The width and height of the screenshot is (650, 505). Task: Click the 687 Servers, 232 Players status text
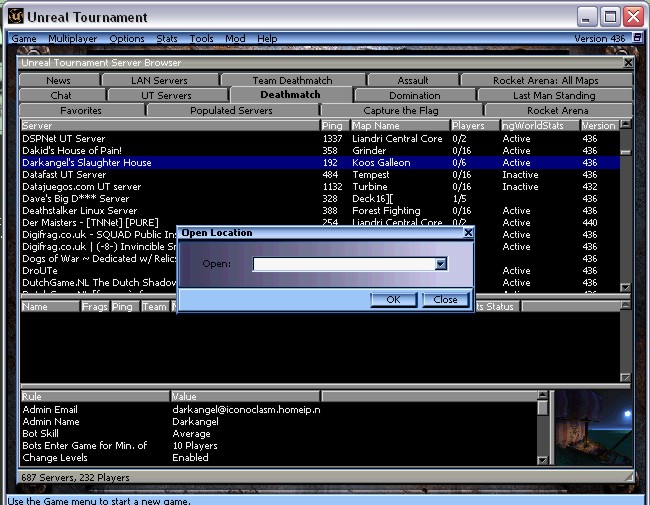[75, 477]
